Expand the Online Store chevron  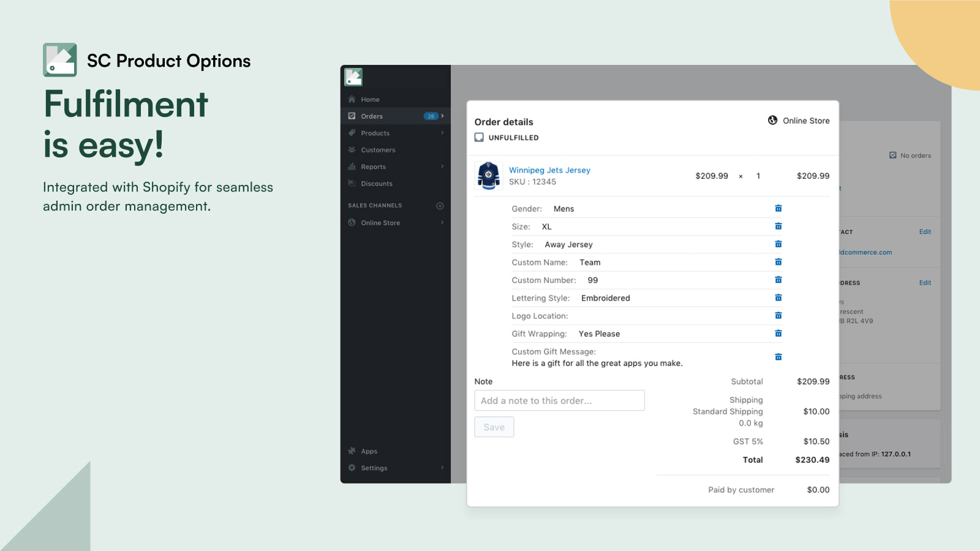442,222
